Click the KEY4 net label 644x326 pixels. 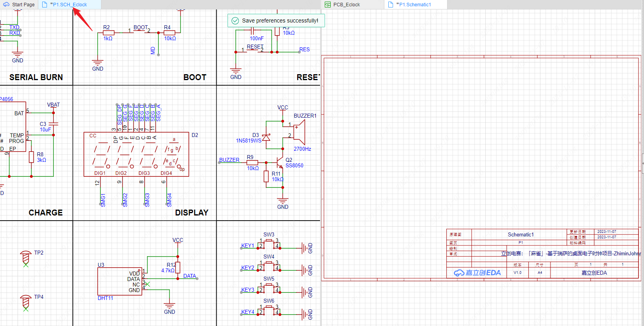[x=248, y=312]
